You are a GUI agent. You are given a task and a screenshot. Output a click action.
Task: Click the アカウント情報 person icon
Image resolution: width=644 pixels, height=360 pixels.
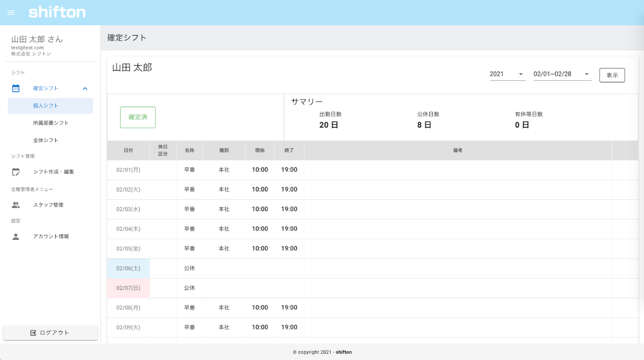tap(16, 236)
